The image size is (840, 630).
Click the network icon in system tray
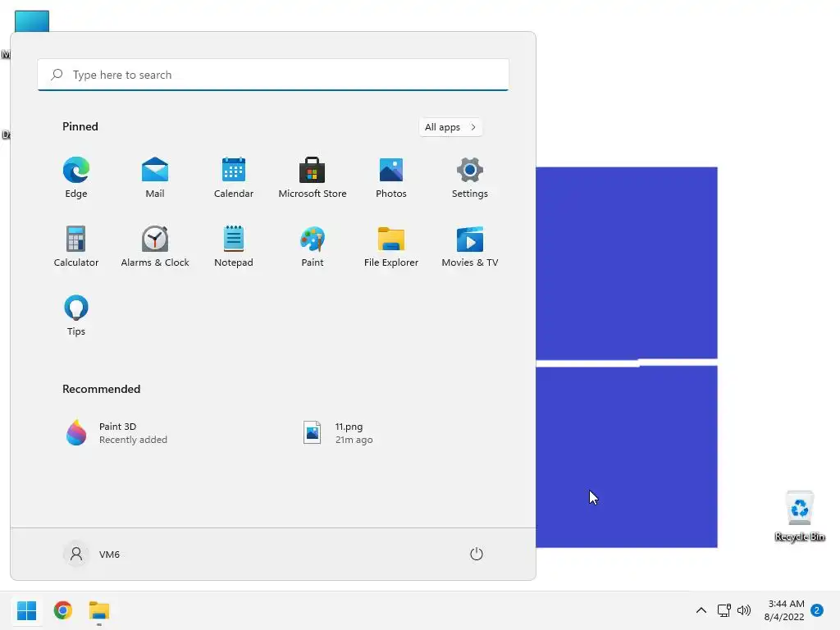[724, 610]
